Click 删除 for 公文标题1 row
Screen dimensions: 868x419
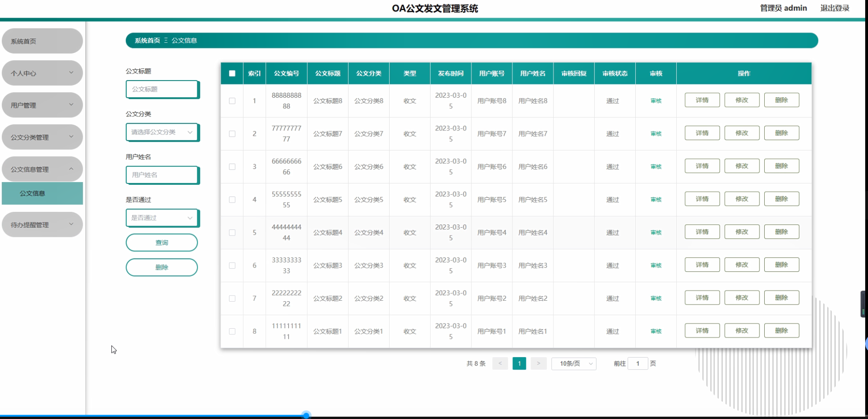782,331
